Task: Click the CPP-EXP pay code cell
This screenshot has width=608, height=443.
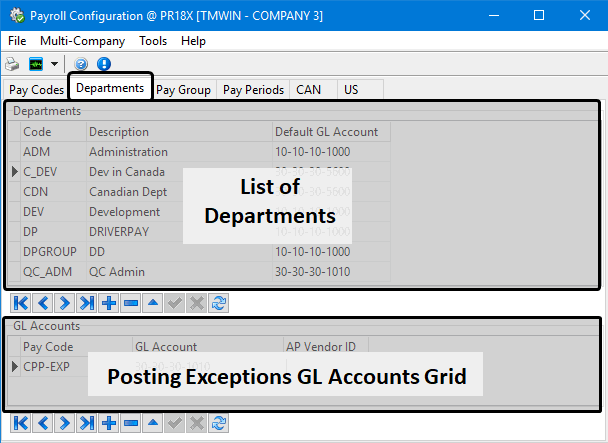Action: click(46, 366)
